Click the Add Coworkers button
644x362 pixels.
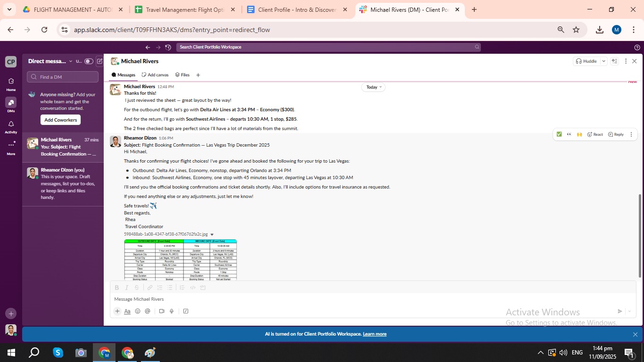[x=60, y=120]
